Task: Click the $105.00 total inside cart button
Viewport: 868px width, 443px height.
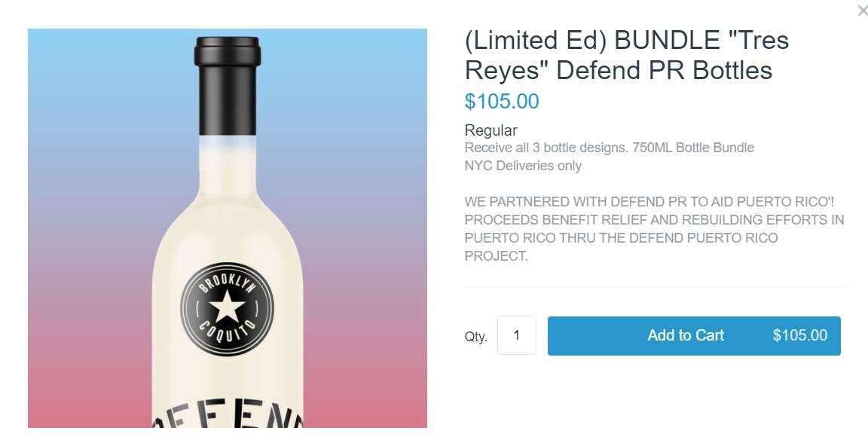Action: (799, 336)
